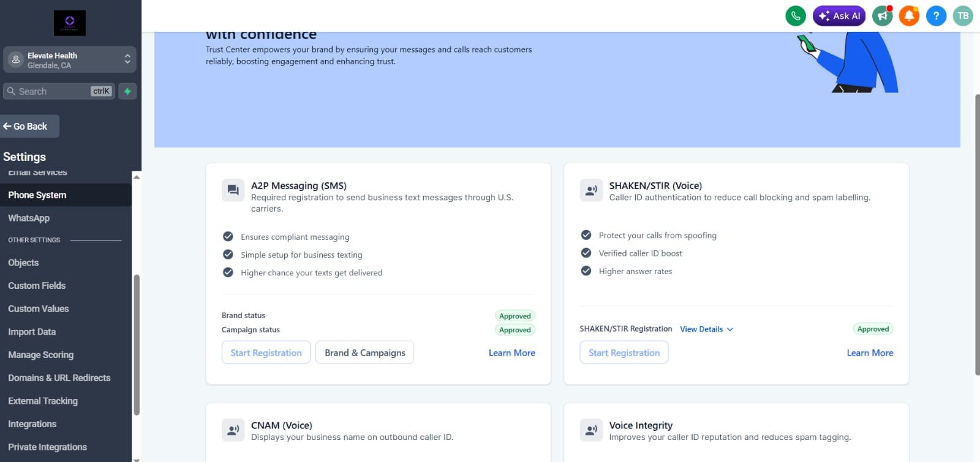Go back using the Go Back button
This screenshot has width=980, height=462.
pos(29,126)
